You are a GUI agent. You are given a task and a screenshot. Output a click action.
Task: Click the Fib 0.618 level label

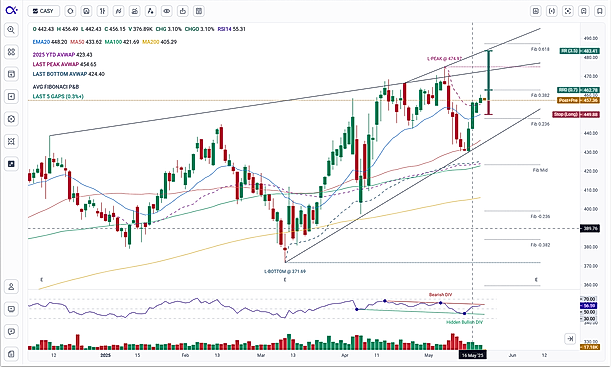coord(540,49)
